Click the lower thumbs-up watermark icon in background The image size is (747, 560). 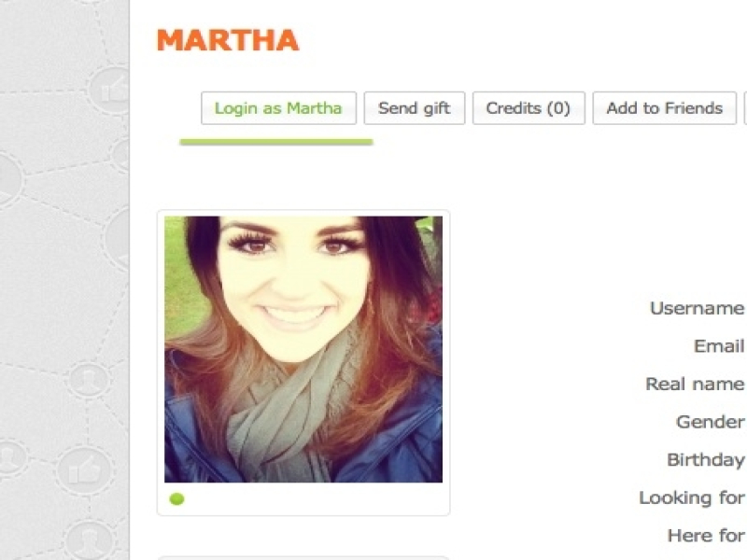click(x=85, y=470)
